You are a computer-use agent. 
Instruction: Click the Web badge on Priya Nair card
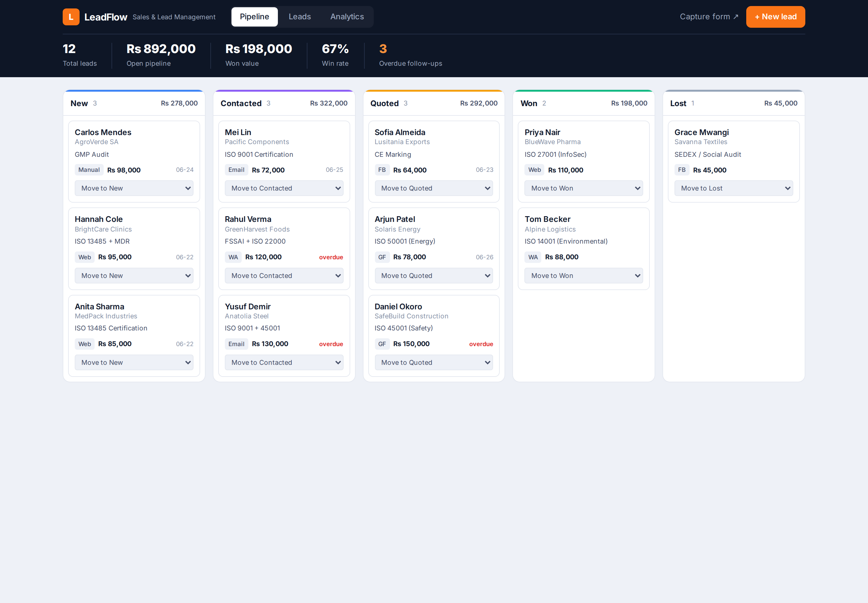pos(534,170)
